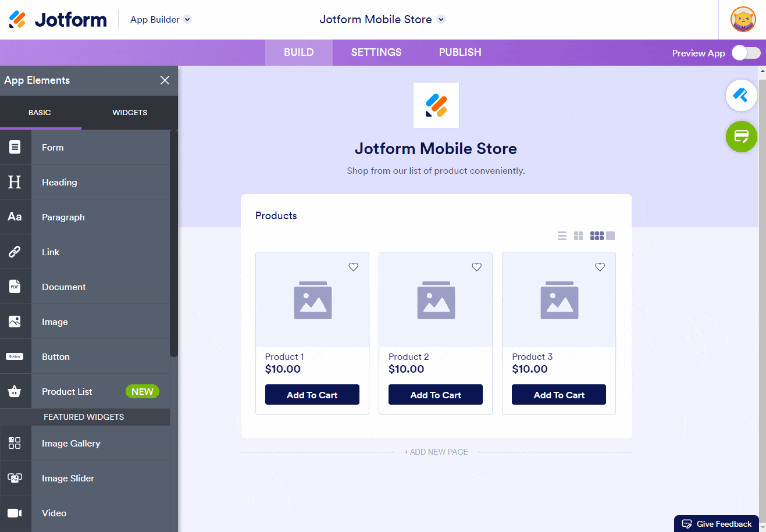
Task: Click the NEW badge beside Product List
Action: click(142, 391)
